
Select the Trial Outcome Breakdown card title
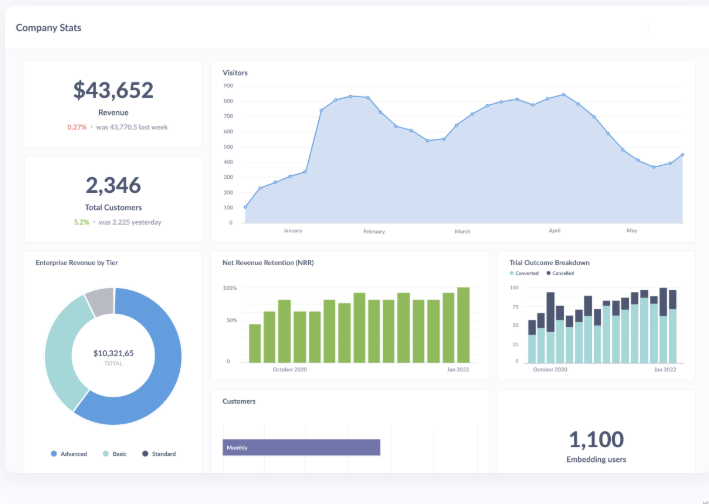pos(549,263)
